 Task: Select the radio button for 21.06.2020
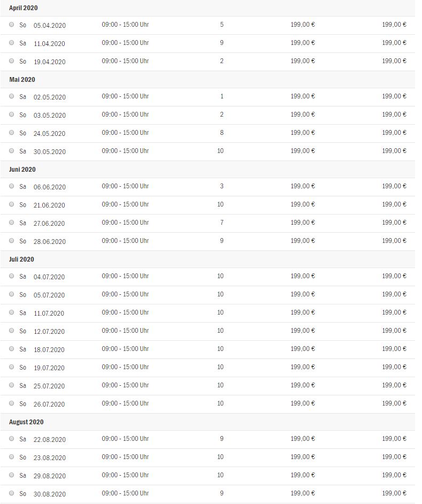coord(12,204)
